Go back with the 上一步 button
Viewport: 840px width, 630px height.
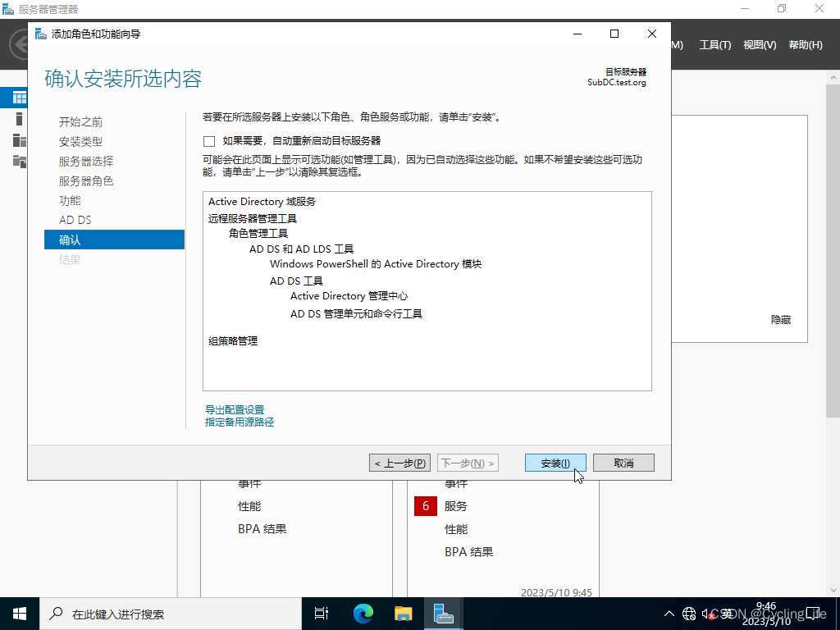pos(399,462)
